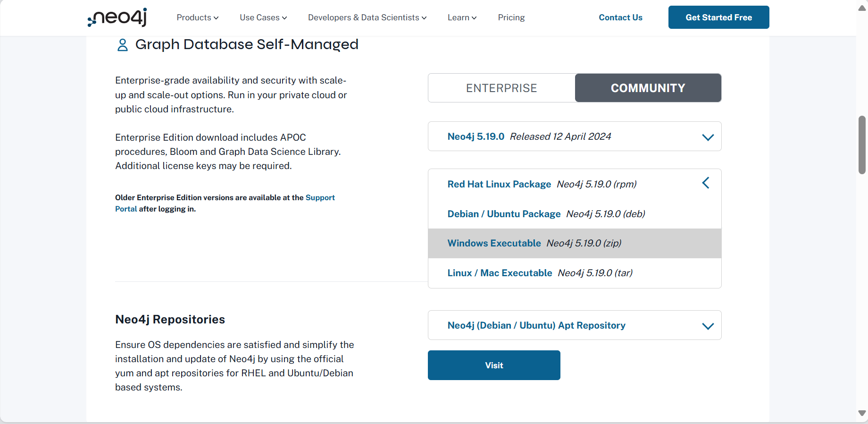Click the scrollbar up arrow
The width and height of the screenshot is (868, 424).
tap(862, 8)
